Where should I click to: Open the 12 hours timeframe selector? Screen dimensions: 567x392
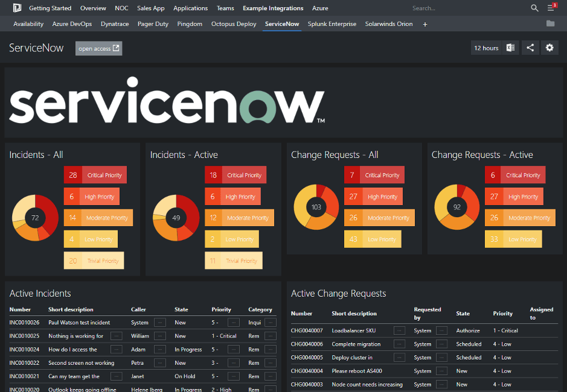point(486,48)
